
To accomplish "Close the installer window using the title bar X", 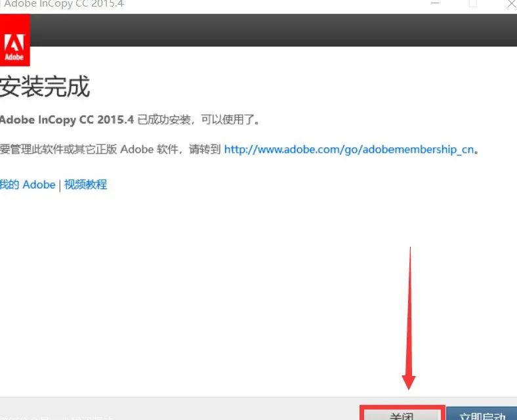I will pyautogui.click(x=511, y=4).
